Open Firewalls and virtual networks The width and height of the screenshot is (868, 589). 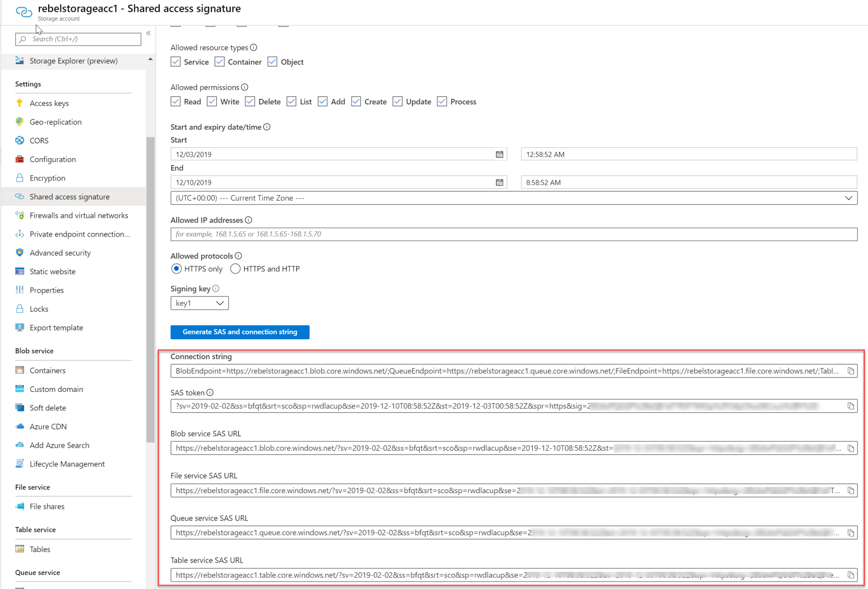(x=78, y=215)
